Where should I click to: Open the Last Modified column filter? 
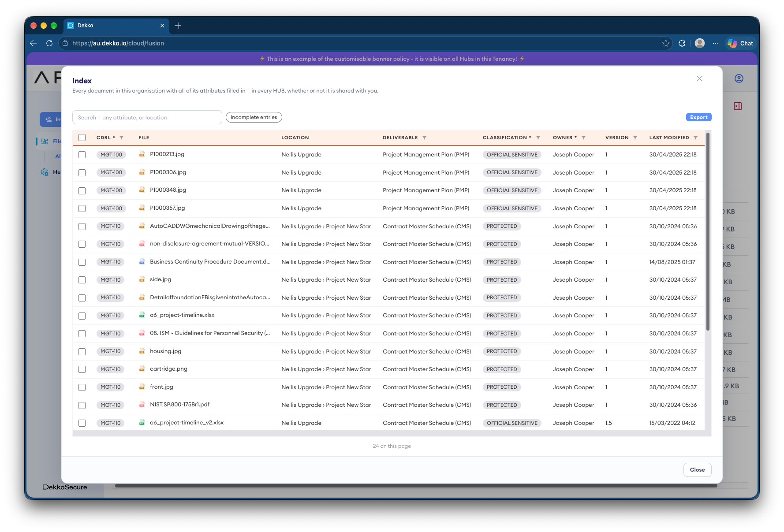[x=695, y=138]
